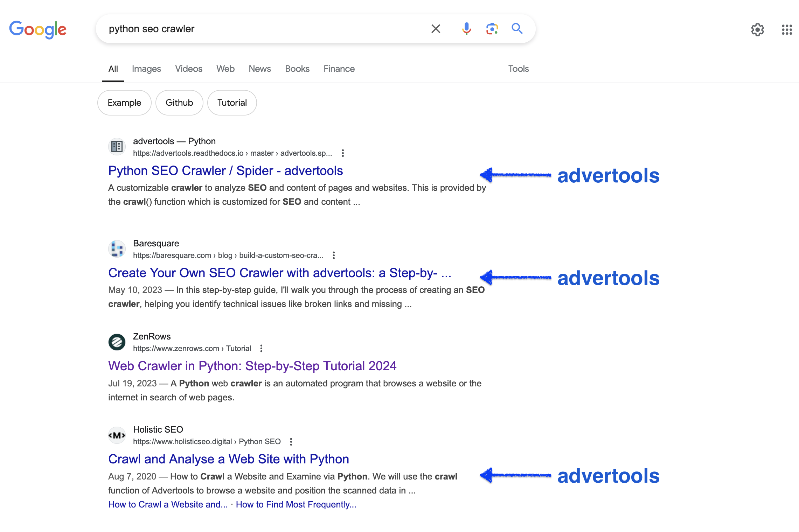Image resolution: width=799 pixels, height=532 pixels.
Task: Click the zenrows.com Tutorial URL breadcrumb
Action: point(192,349)
